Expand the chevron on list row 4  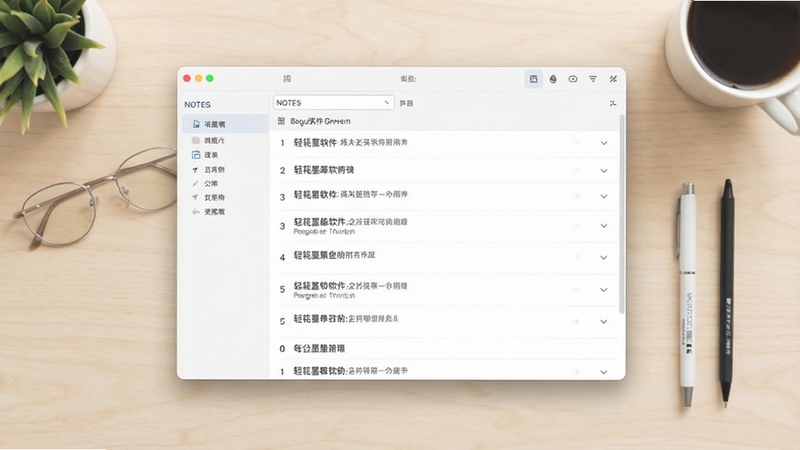click(x=604, y=258)
